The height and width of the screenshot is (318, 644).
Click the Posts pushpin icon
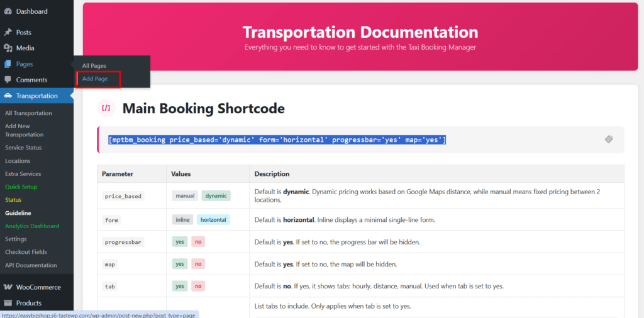(8, 33)
